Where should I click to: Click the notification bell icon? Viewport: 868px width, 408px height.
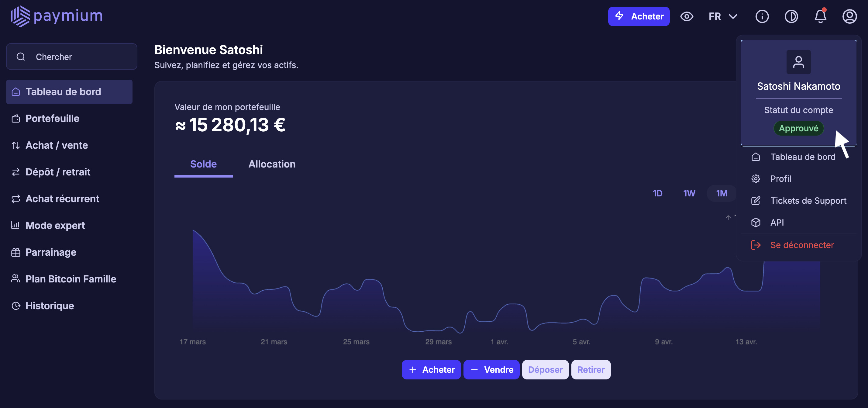[820, 16]
